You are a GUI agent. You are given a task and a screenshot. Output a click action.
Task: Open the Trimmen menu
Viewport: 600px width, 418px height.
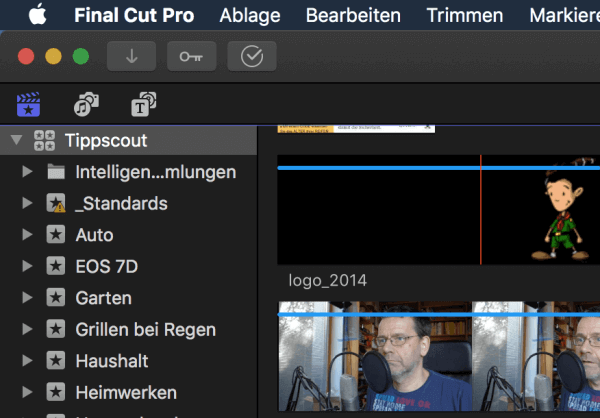point(465,15)
